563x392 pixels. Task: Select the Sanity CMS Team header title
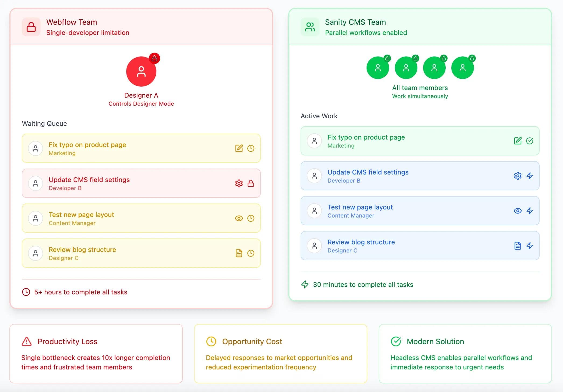(355, 22)
